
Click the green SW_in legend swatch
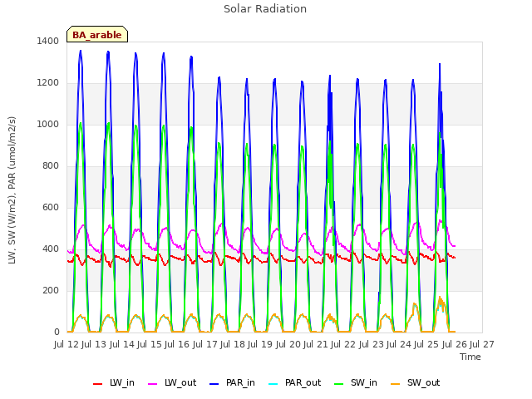pos(338,384)
